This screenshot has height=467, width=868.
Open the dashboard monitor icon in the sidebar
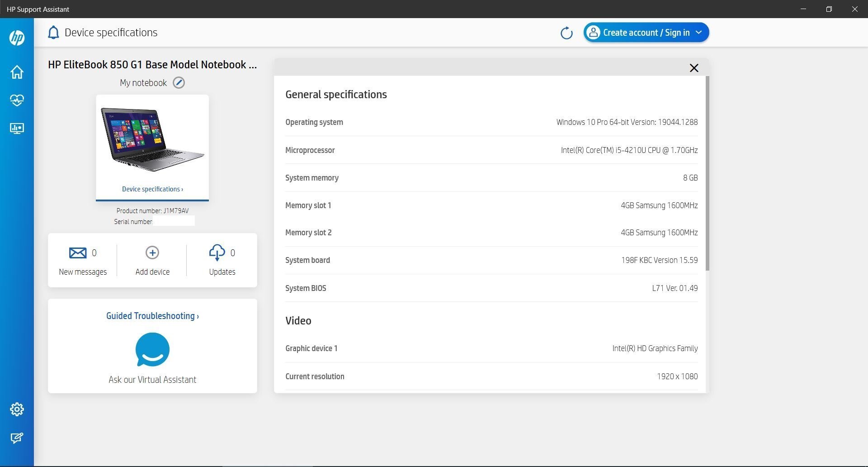click(17, 129)
